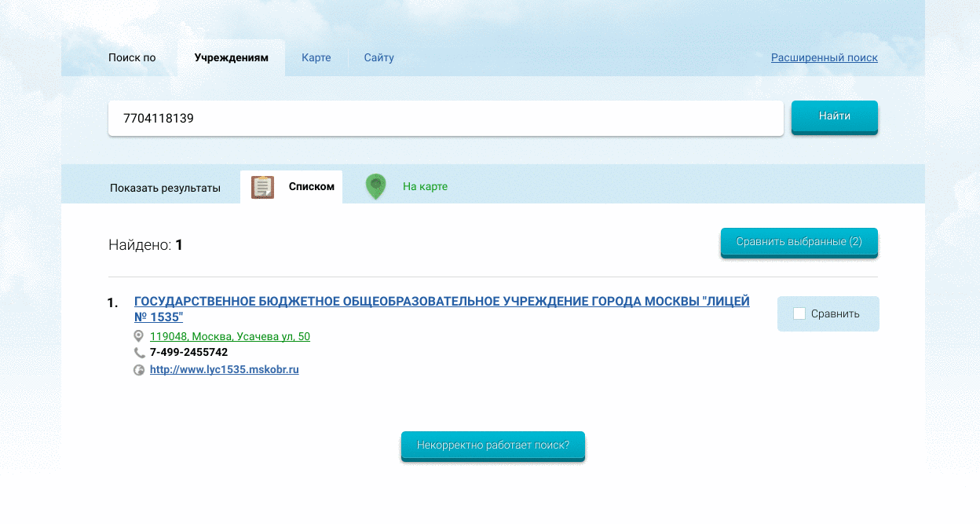Switch to the Карте search tab
This screenshot has height=524, width=980.
(316, 58)
